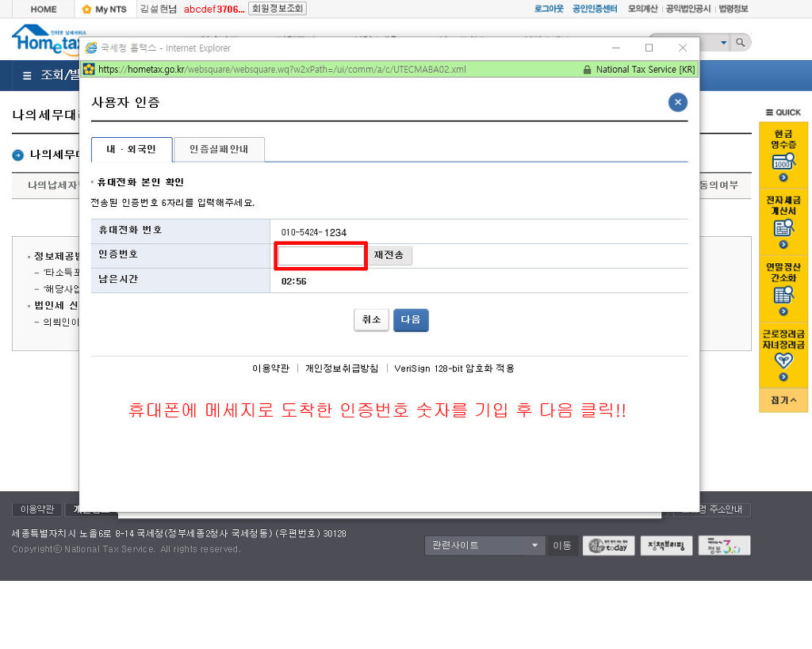This screenshot has width=812, height=649.
Task: Open 공익법인공시 link
Action: pyautogui.click(x=688, y=9)
